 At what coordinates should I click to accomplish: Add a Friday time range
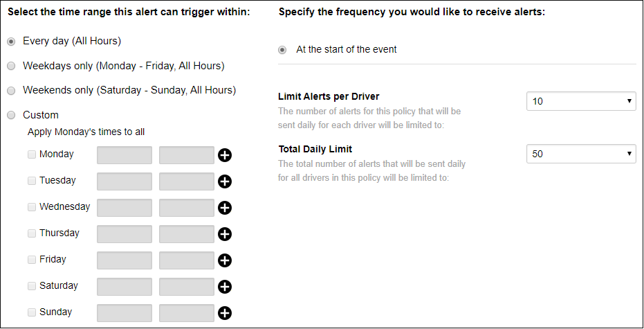[225, 260]
